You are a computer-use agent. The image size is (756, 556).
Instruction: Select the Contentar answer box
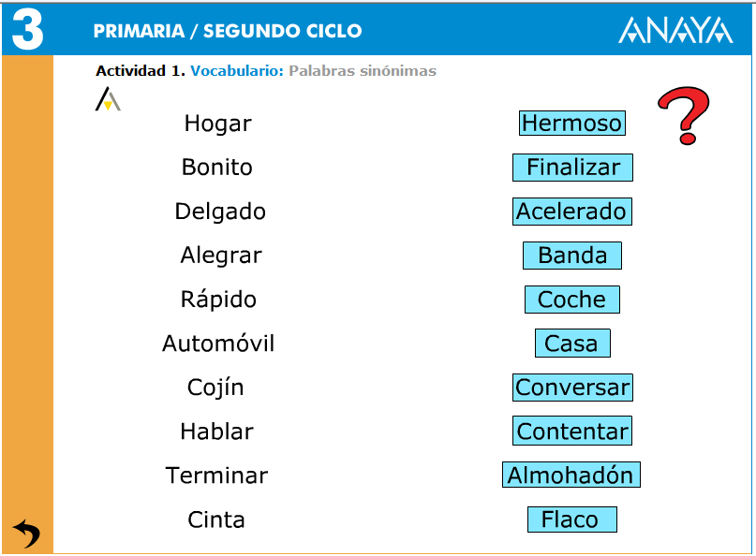pos(571,431)
